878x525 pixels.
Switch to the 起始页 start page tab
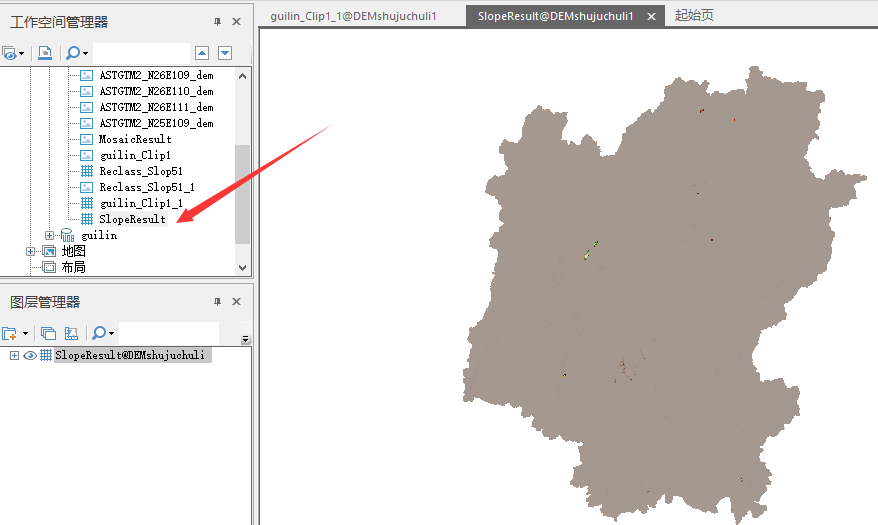(x=694, y=16)
